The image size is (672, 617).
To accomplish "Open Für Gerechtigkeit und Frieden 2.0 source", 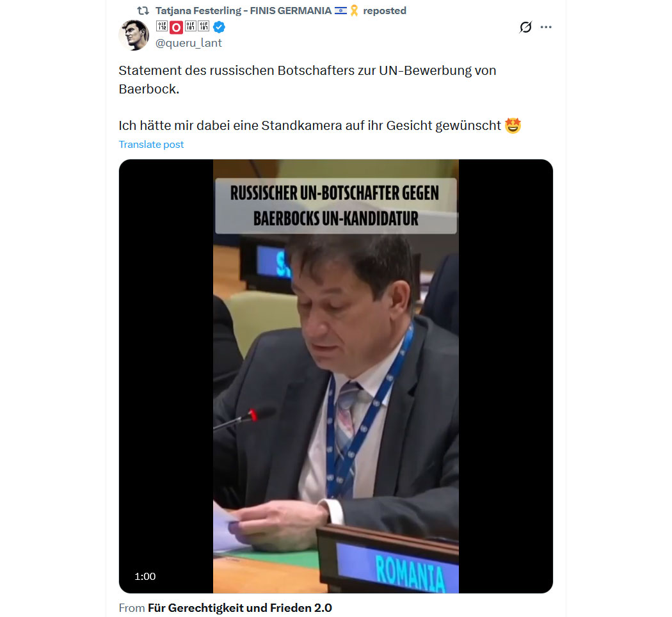I will point(239,608).
